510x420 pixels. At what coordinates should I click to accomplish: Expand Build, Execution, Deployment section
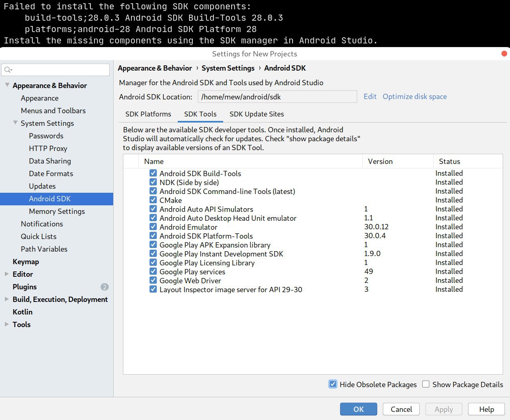(7, 299)
